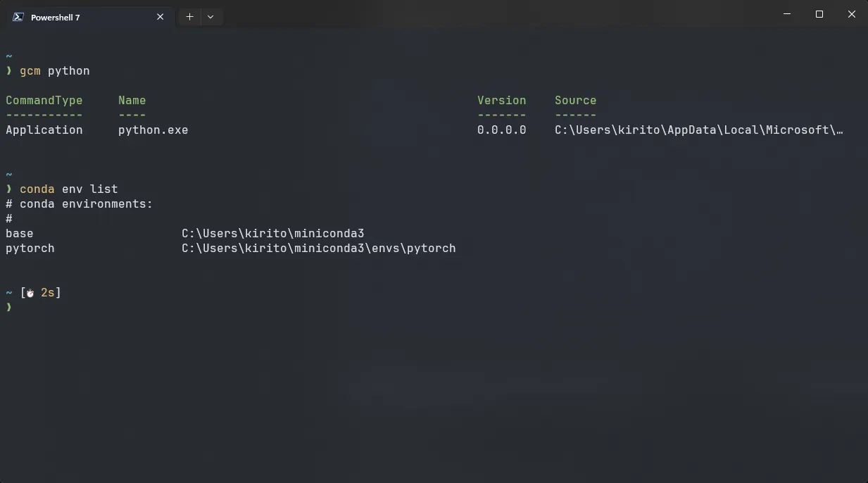Open a new tab with the plus button
This screenshot has height=483, width=868.
189,17
